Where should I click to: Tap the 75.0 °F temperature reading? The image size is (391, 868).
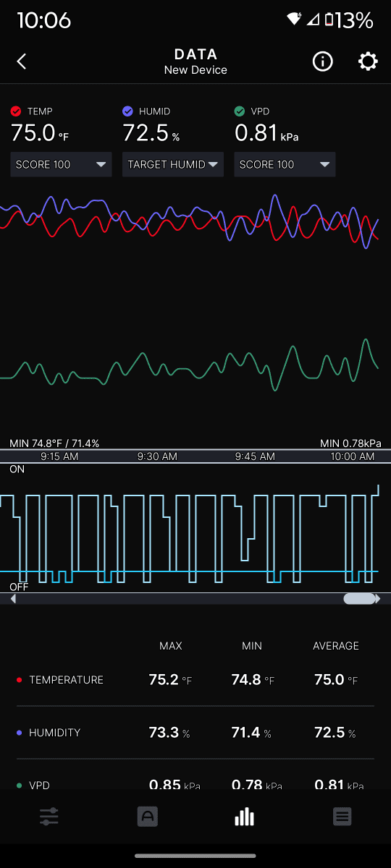(x=40, y=134)
